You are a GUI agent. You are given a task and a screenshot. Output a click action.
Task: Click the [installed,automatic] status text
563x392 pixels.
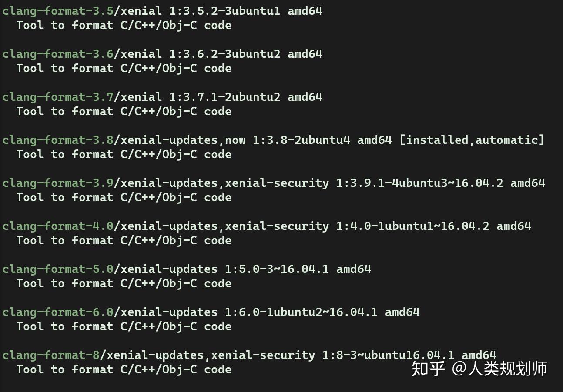pyautogui.click(x=472, y=140)
